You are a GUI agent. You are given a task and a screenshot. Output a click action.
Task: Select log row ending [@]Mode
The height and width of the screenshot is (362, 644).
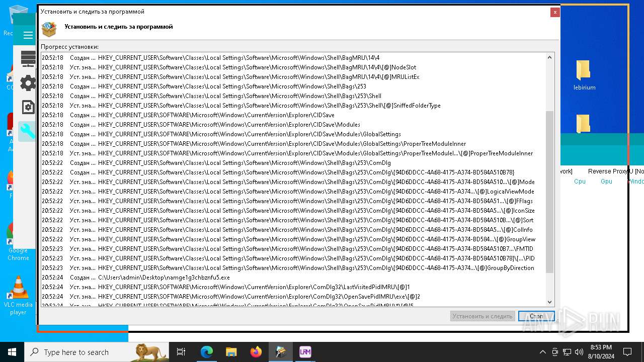pos(293,182)
